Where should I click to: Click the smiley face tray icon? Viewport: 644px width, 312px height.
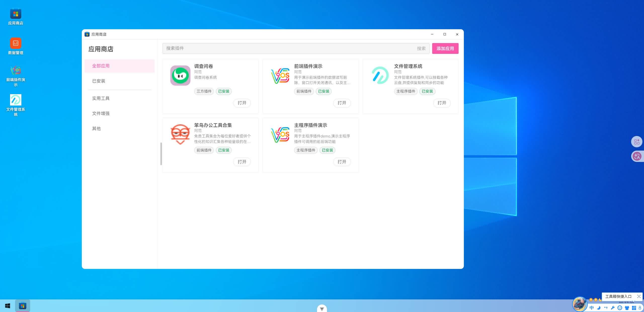620,308
